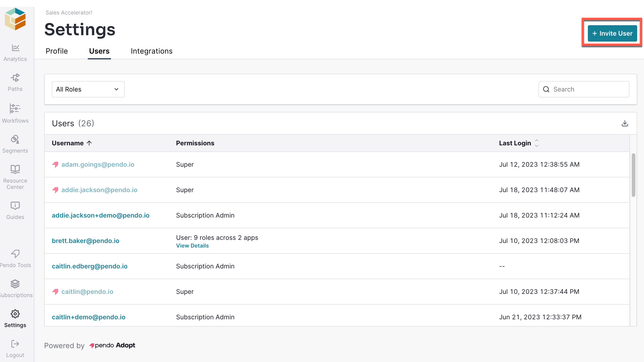Download the users list via download icon
Image resolution: width=644 pixels, height=362 pixels.
(x=625, y=123)
